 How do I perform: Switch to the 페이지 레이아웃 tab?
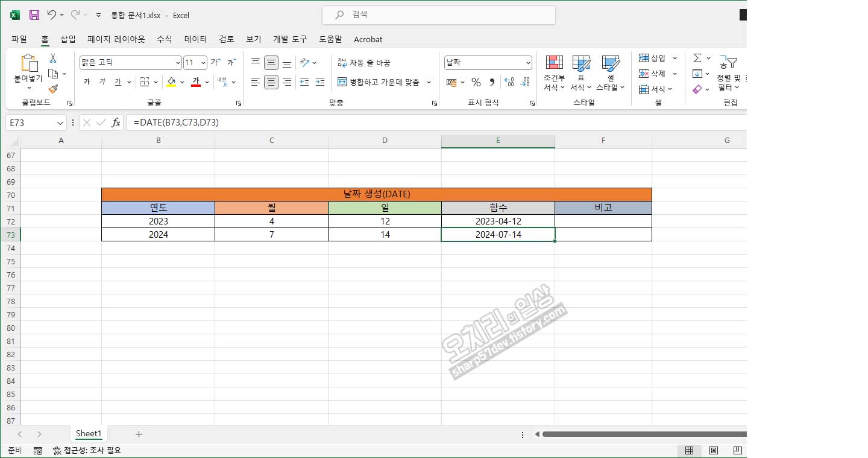(116, 39)
